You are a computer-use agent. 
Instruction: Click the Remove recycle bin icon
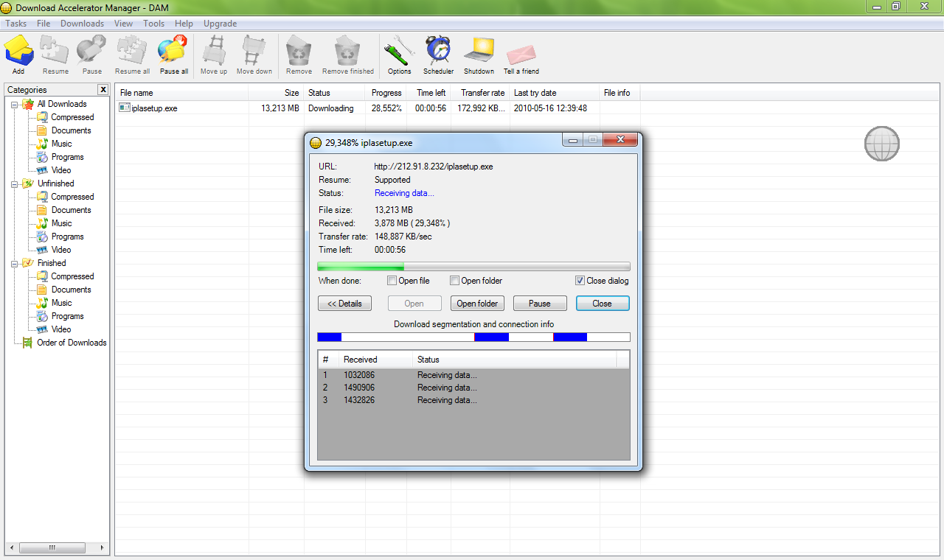click(299, 51)
